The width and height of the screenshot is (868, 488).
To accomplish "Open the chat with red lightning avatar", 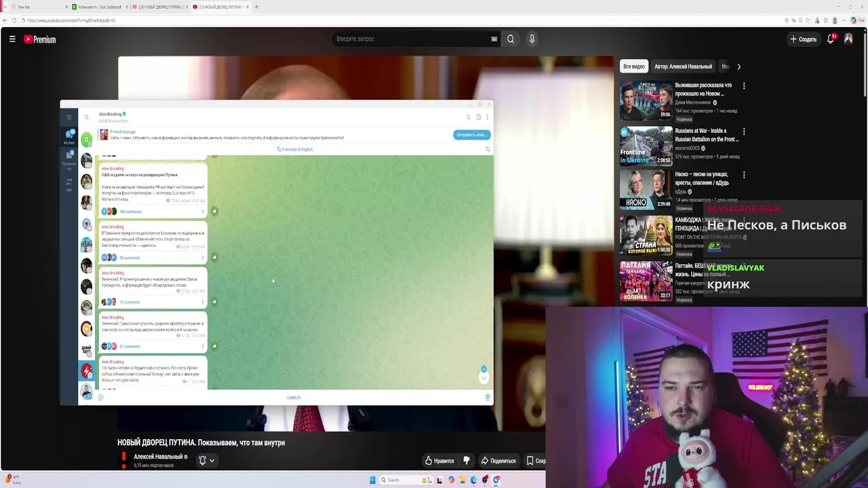I will [86, 371].
